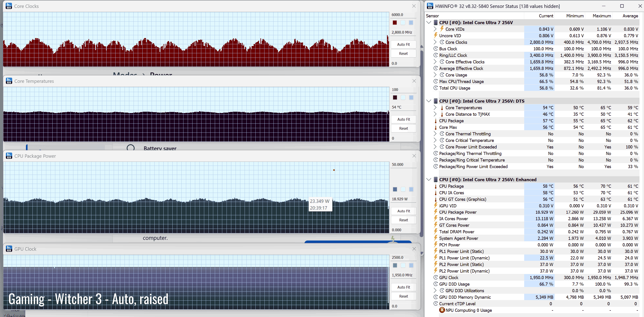644x317 pixels.
Task: Click the clock icon next to GPU Clock sensor
Action: point(436,278)
